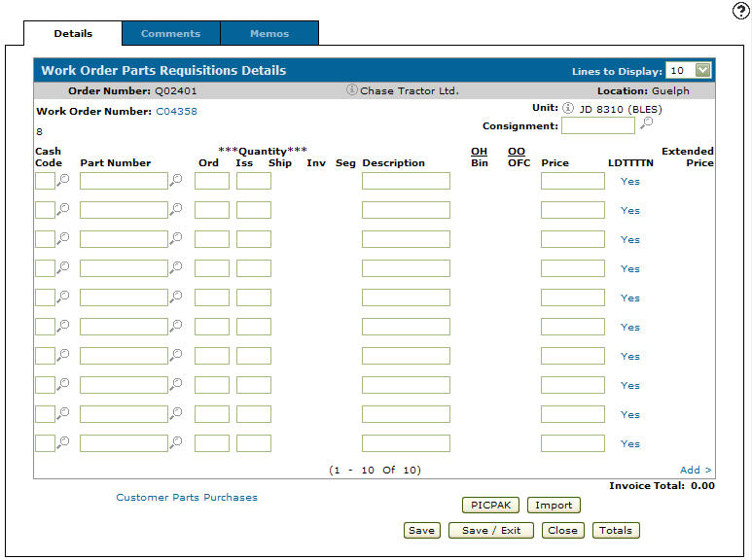Open Cash Code lookup in first row
The image size is (752, 560).
(63, 180)
